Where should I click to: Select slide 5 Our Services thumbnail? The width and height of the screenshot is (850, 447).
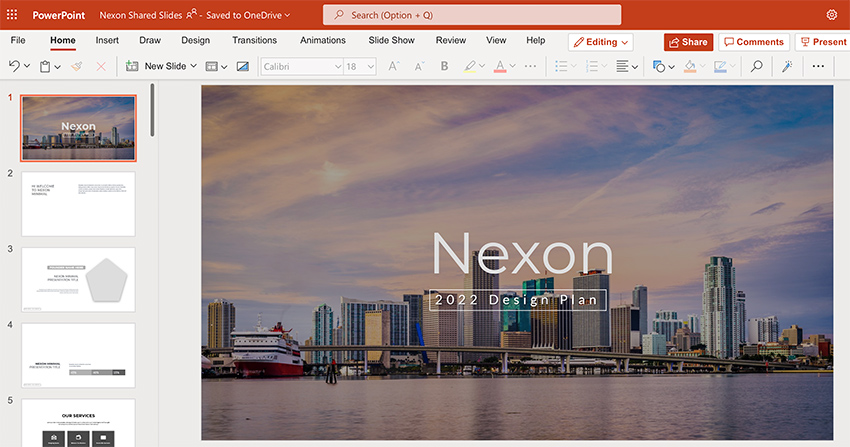point(79,423)
